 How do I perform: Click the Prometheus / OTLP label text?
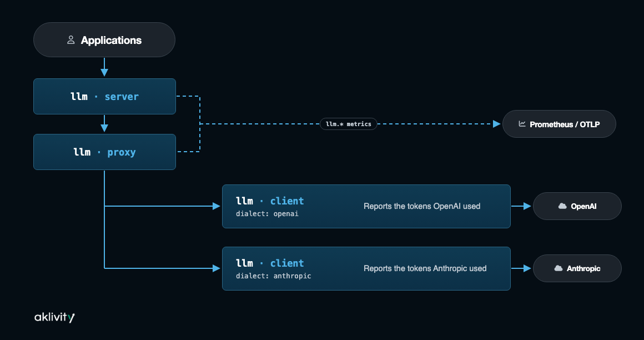(565, 124)
